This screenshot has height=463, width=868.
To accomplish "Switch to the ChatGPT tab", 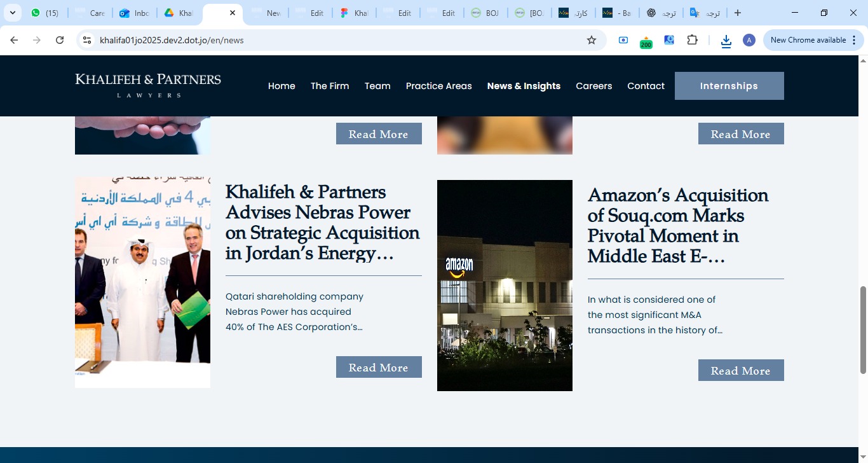I will pyautogui.click(x=661, y=13).
